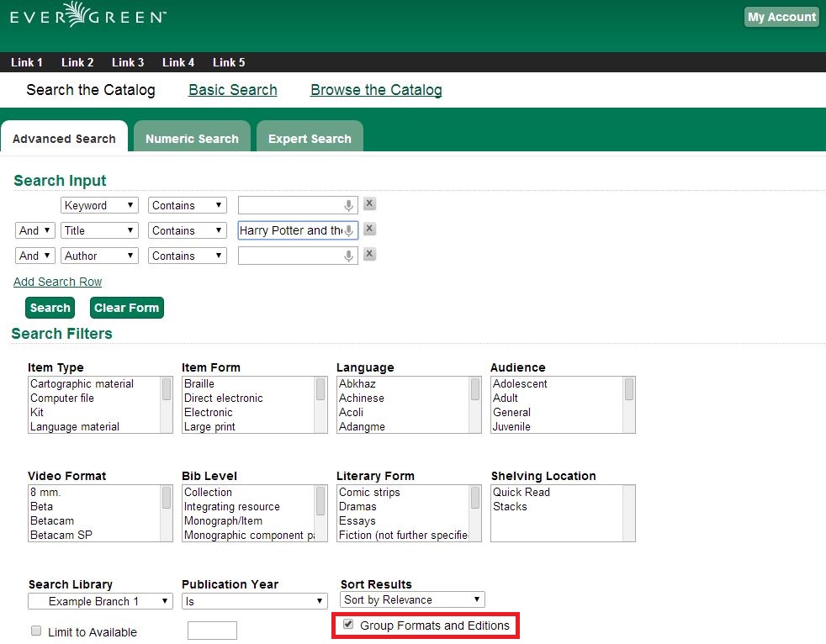This screenshot has width=826, height=644.
Task: Select Adult in the Audience filter list
Action: (506, 398)
